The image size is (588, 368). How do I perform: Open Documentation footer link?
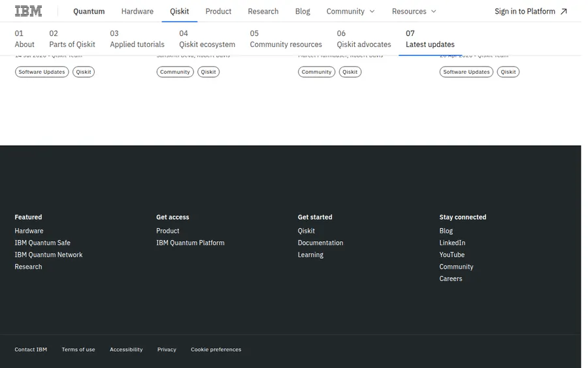pos(320,243)
